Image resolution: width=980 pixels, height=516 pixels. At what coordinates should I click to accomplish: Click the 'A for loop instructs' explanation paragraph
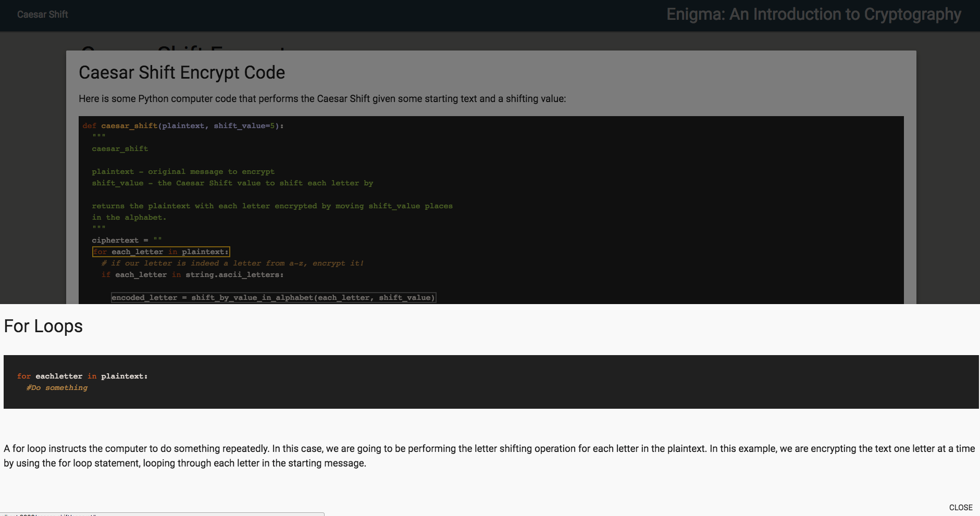pyautogui.click(x=489, y=456)
